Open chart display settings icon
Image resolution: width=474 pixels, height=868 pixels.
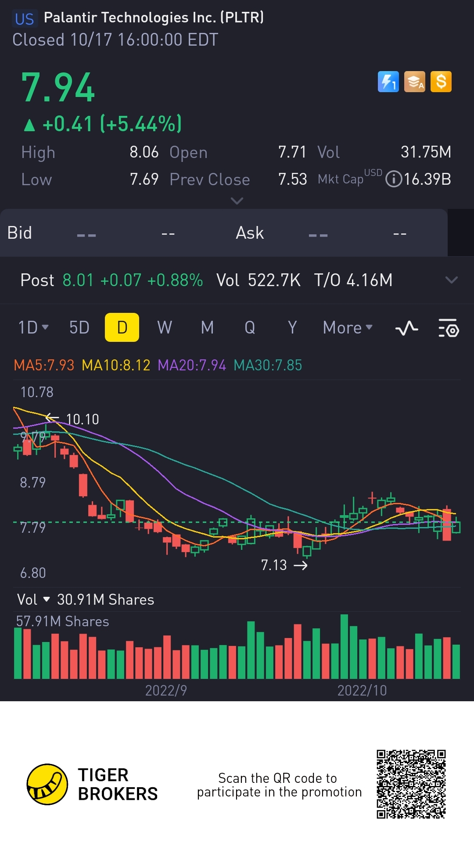(449, 328)
